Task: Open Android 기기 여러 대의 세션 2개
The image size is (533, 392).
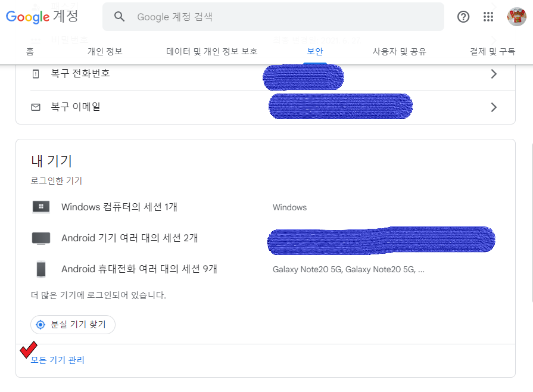Action: [129, 238]
